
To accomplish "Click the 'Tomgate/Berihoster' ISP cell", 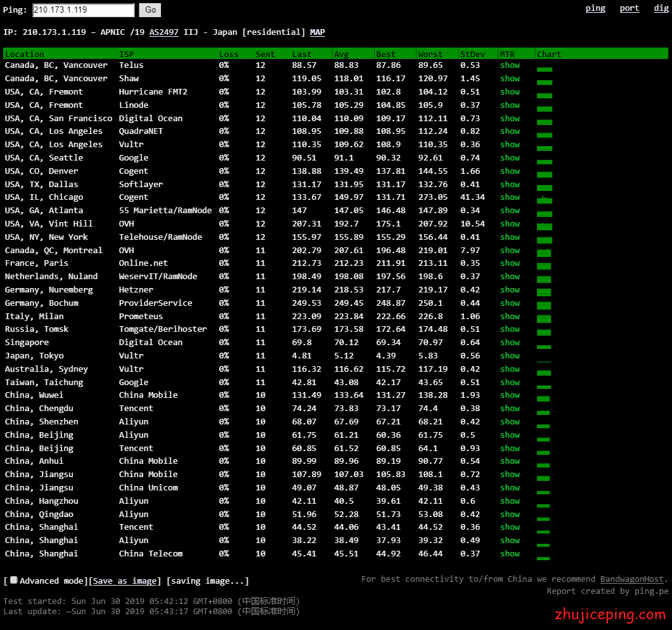I will coord(163,329).
